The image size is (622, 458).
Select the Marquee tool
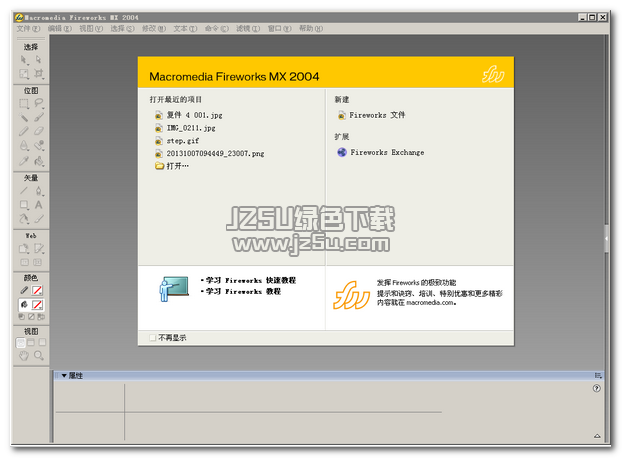[24, 103]
